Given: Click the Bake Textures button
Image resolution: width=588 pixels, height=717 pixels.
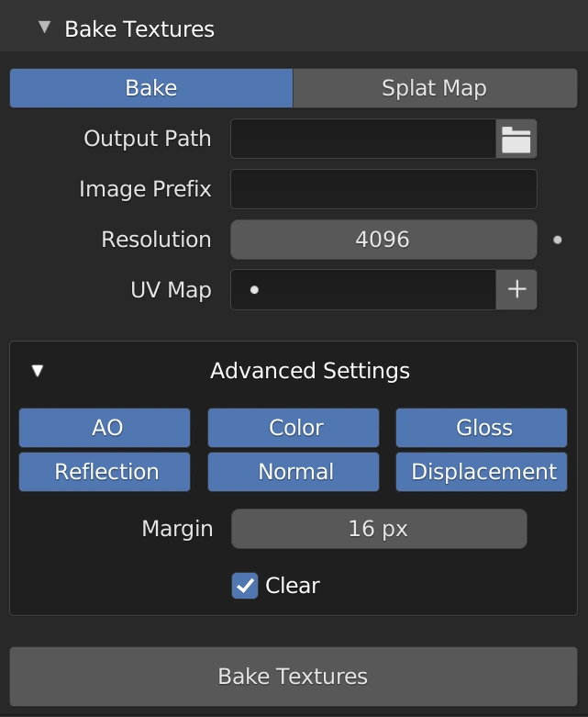Looking at the screenshot, I should [x=294, y=677].
